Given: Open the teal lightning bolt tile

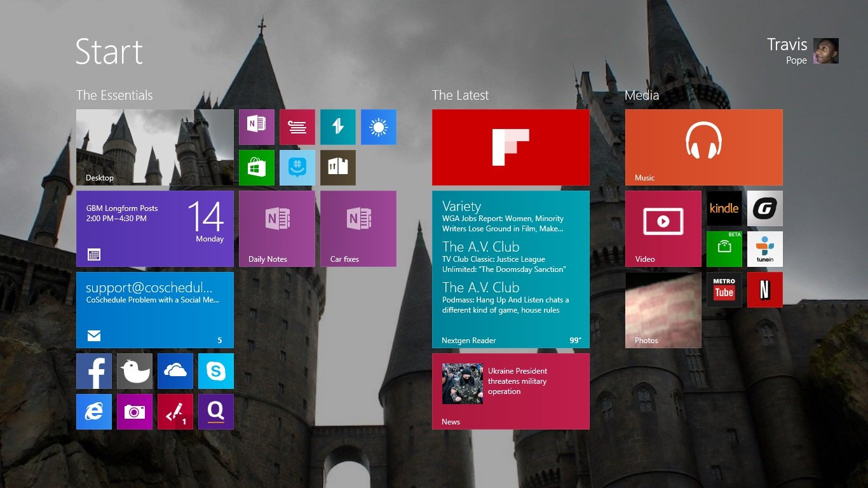Looking at the screenshot, I should (x=338, y=127).
